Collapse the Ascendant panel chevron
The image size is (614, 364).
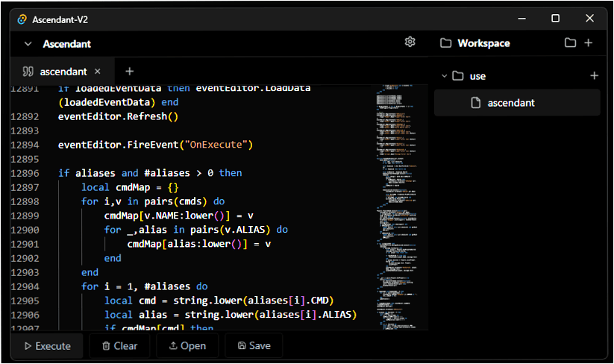[x=28, y=44]
